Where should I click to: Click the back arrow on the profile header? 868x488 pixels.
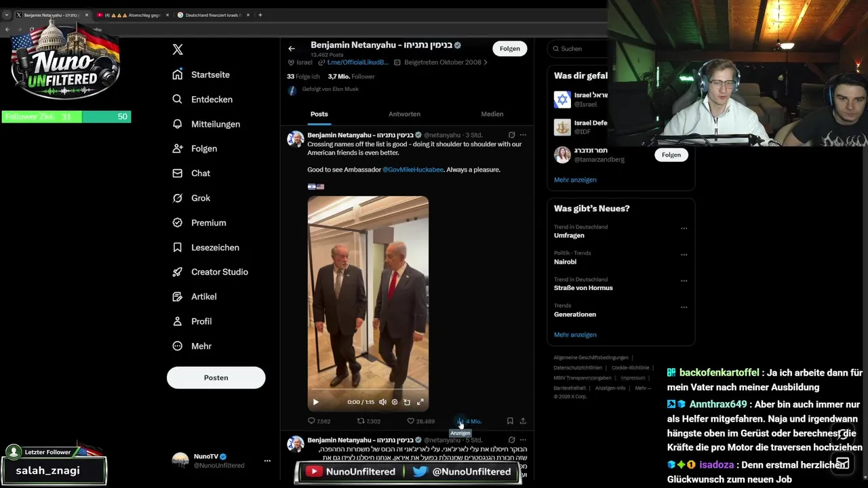(x=292, y=49)
